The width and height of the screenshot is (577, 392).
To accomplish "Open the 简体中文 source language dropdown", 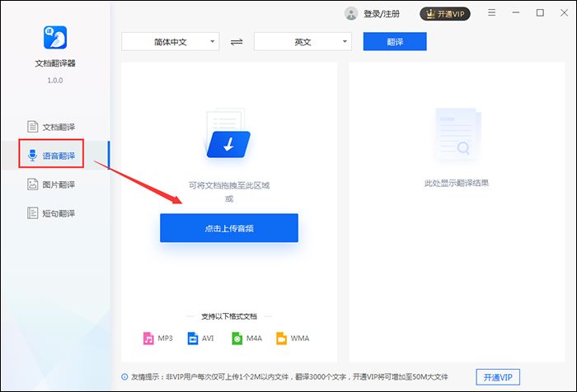I will [171, 41].
